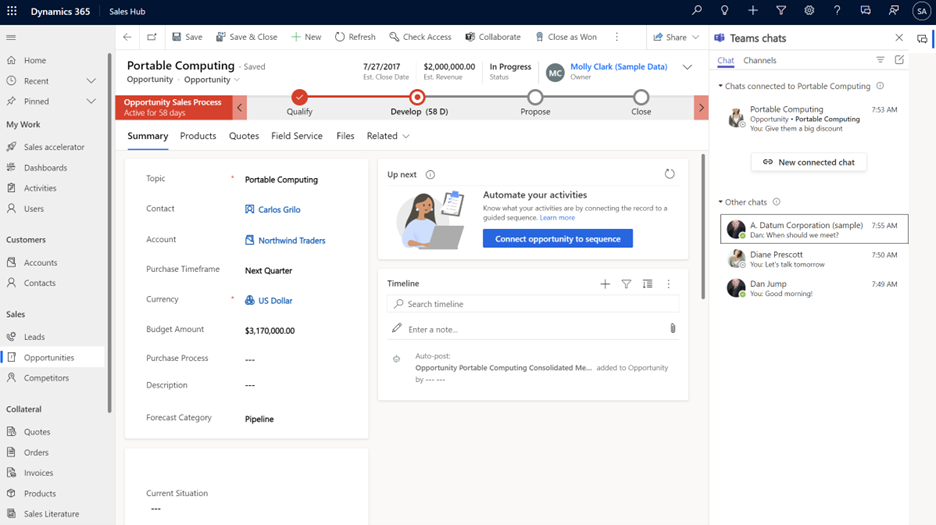Click in Search timeline field

533,304
